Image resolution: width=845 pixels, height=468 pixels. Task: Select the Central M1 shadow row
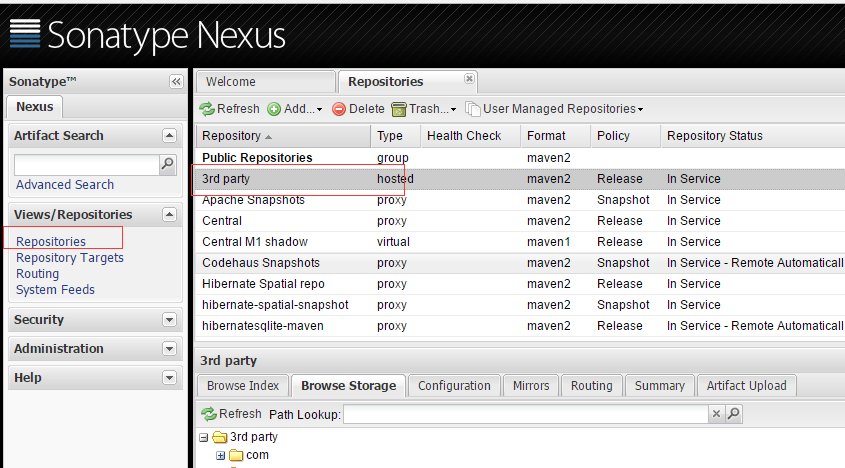(x=521, y=242)
